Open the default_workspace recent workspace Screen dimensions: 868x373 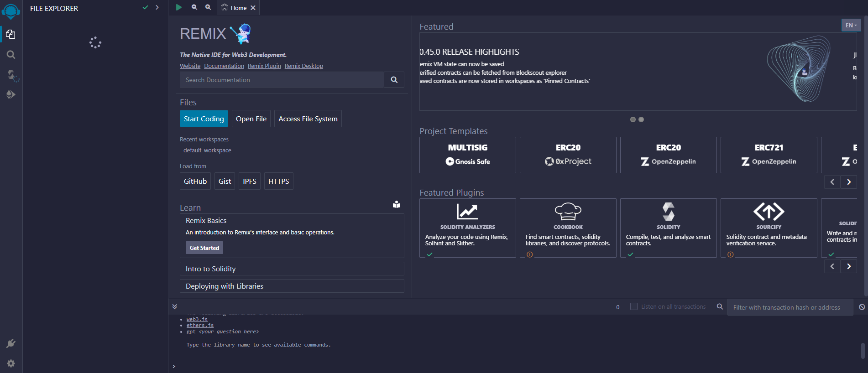(x=207, y=150)
